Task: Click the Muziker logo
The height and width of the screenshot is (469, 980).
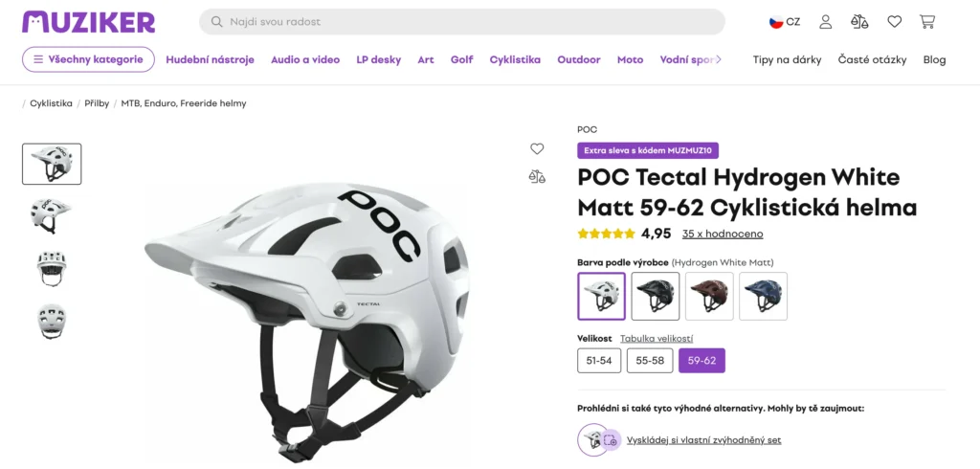Action: (88, 21)
